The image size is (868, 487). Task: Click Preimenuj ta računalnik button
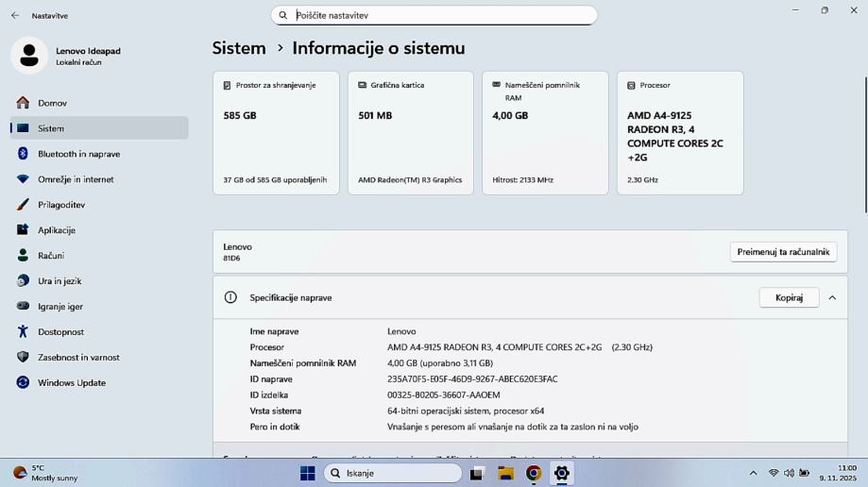pos(783,252)
